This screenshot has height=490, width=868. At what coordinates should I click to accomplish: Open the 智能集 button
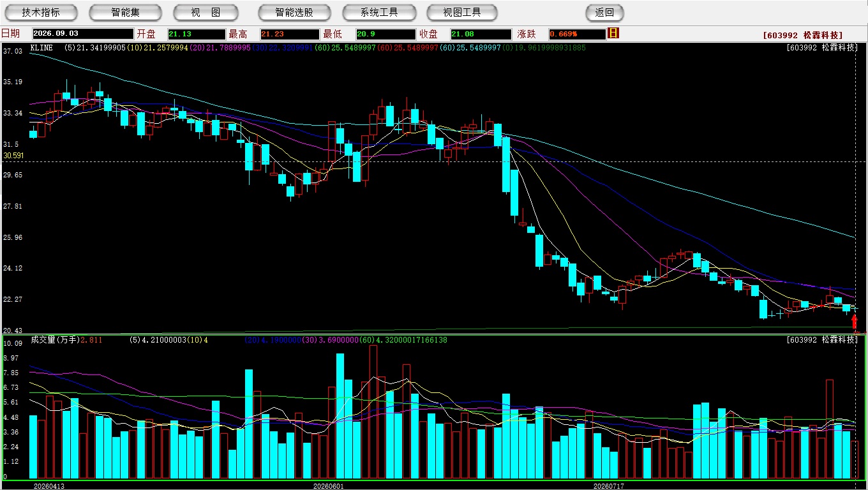point(126,12)
